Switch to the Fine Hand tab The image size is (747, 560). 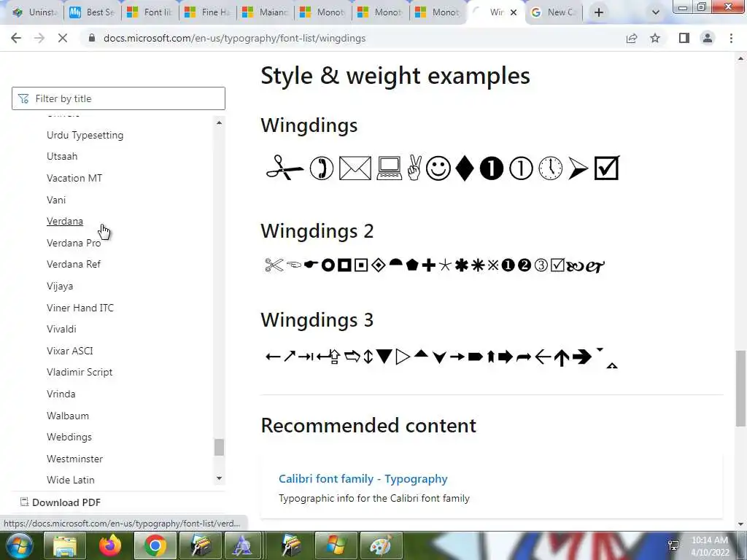pos(207,12)
